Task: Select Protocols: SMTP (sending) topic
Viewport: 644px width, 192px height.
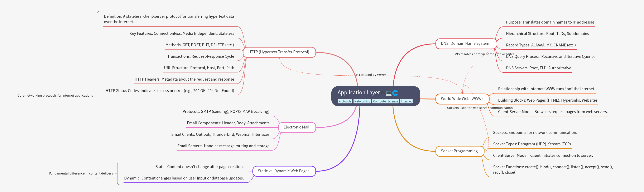Action: pyautogui.click(x=226, y=111)
